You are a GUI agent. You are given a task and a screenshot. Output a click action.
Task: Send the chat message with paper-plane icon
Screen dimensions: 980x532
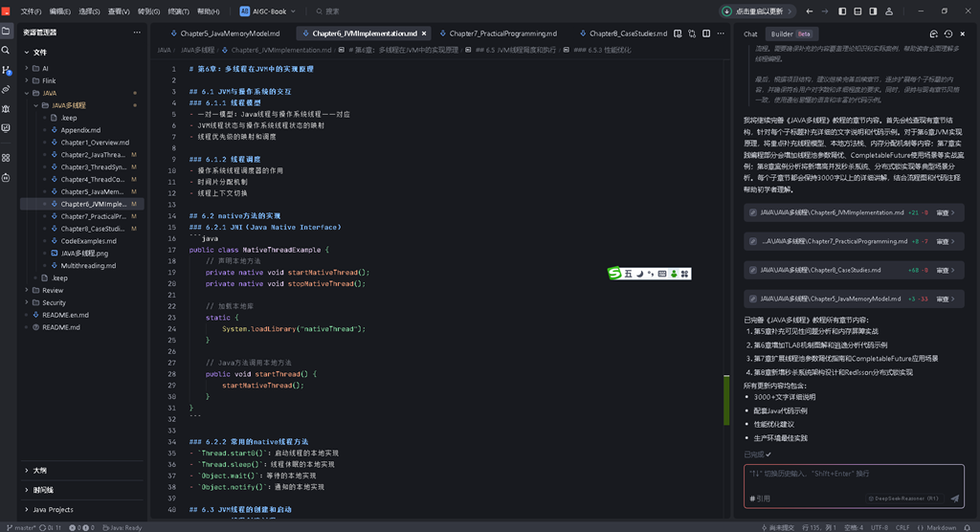pos(954,499)
